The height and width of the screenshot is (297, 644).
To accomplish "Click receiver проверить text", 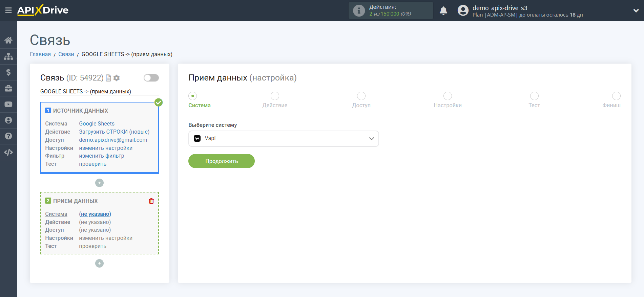I will [x=93, y=246].
